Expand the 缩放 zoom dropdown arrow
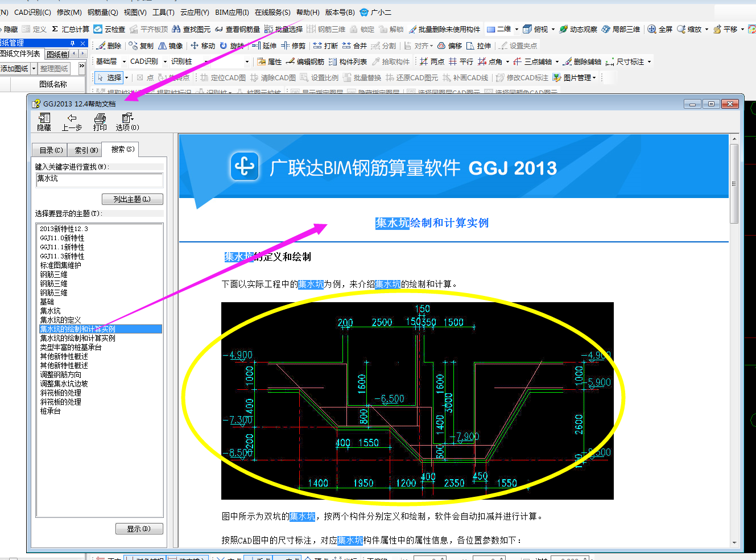 707,29
